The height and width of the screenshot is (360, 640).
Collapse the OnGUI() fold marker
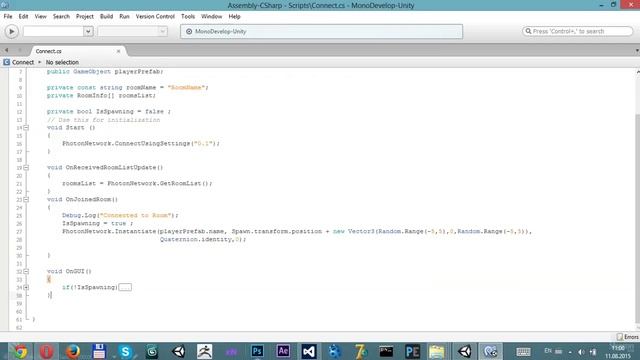click(26, 271)
